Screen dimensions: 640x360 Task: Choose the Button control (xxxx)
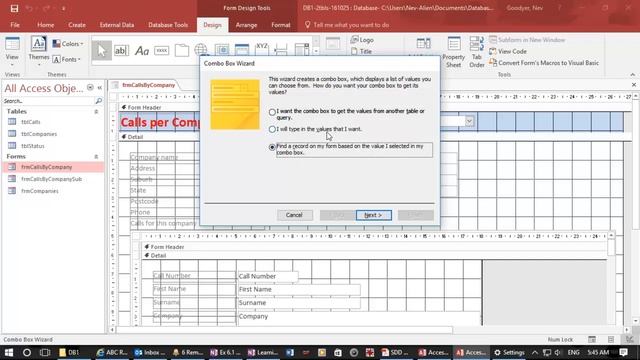(162, 51)
